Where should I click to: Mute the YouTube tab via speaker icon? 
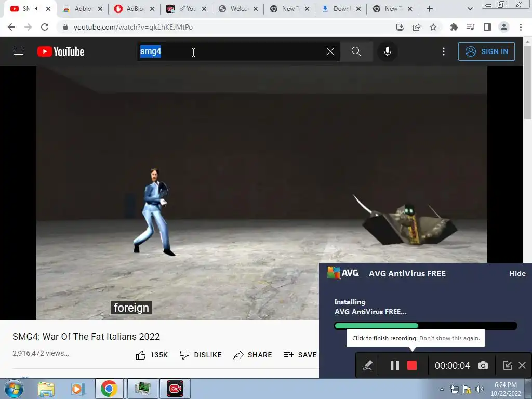(37, 9)
